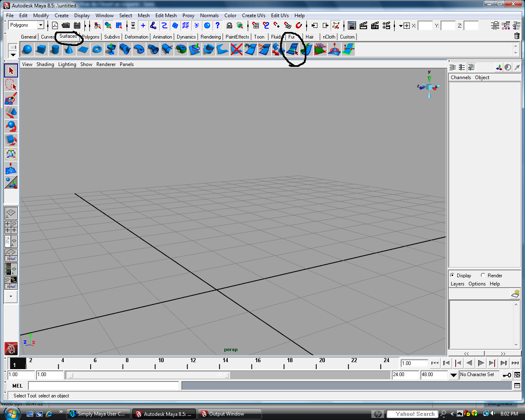The height and width of the screenshot is (420, 525).
Task: Open the Edit Mesh menu
Action: [166, 16]
